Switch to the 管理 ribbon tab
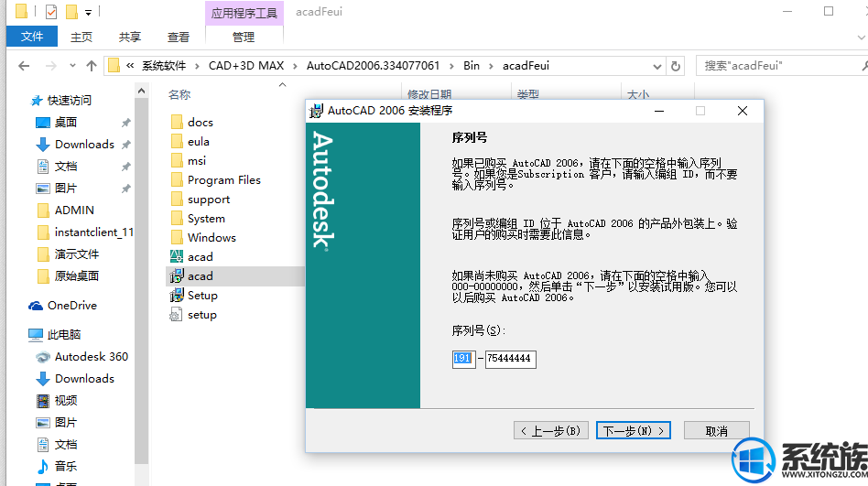The image size is (868, 486). coord(244,38)
